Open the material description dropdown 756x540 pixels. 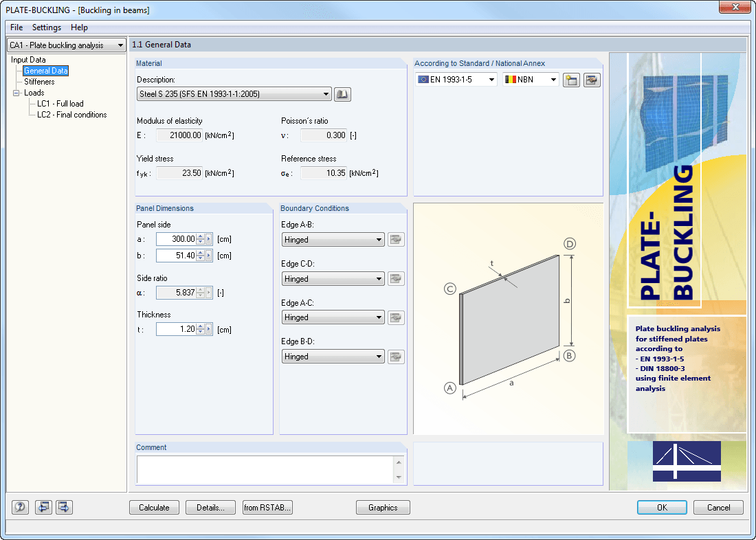tap(234, 94)
